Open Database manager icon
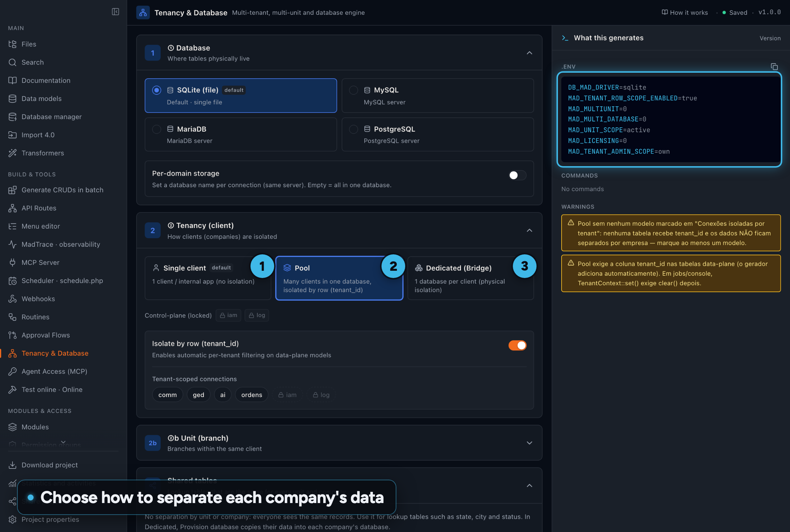The height and width of the screenshot is (532, 790). (x=13, y=117)
